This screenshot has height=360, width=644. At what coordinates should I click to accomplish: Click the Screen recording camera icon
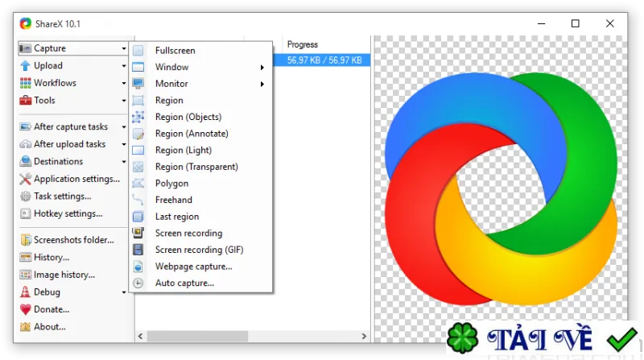coord(138,233)
